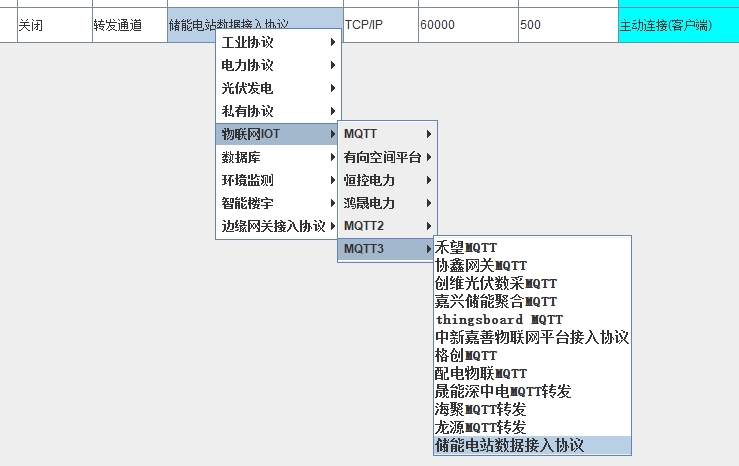
Task: Click arrow beside 智能楼宇
Action: tap(333, 203)
